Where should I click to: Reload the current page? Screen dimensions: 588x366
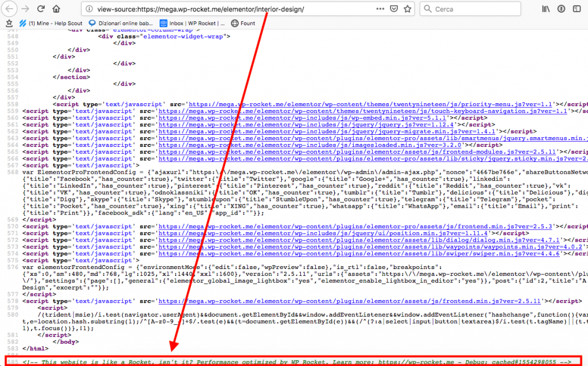point(40,9)
